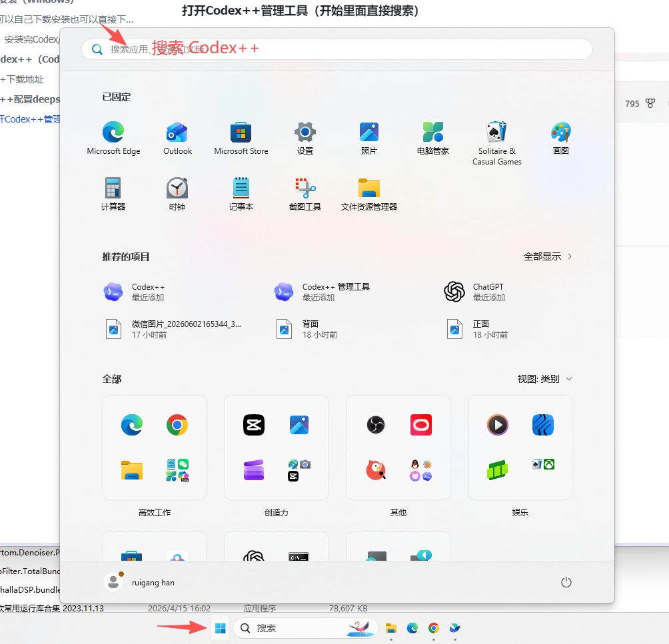
Task: Open the media player in 娱乐 group
Action: pos(498,425)
